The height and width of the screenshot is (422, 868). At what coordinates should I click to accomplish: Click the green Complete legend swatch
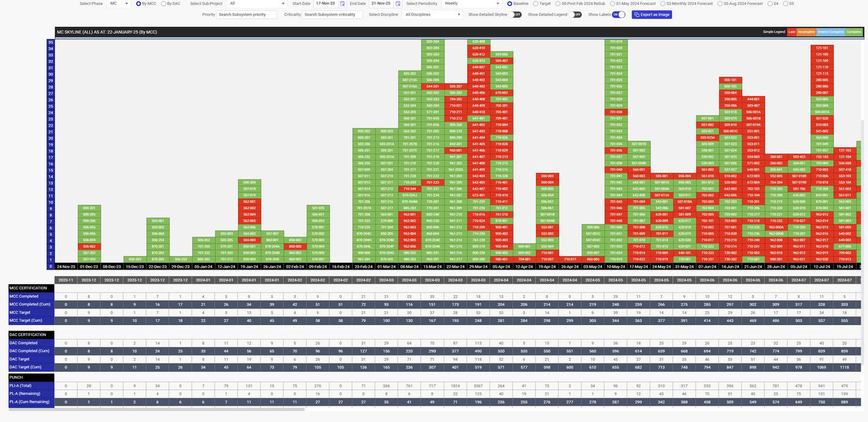(854, 32)
